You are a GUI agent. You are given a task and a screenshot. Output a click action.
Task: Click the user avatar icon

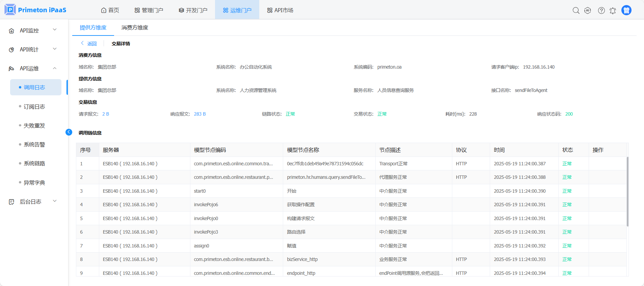click(x=626, y=10)
